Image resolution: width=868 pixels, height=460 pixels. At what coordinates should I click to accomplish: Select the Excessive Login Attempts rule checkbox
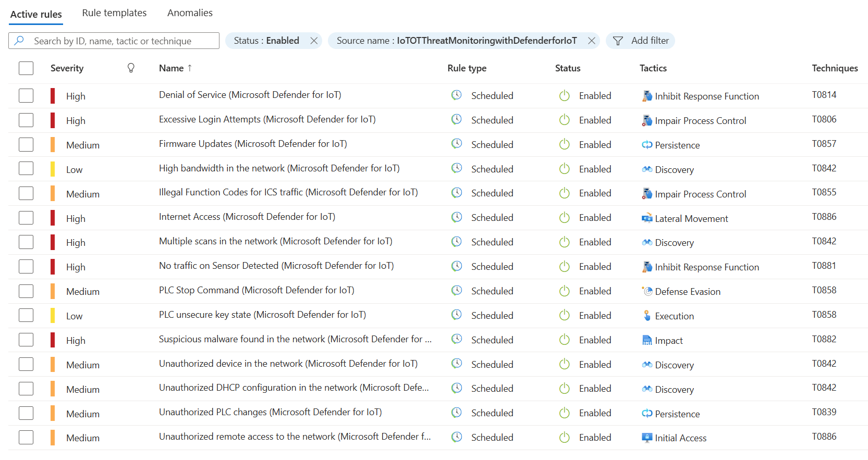point(26,120)
